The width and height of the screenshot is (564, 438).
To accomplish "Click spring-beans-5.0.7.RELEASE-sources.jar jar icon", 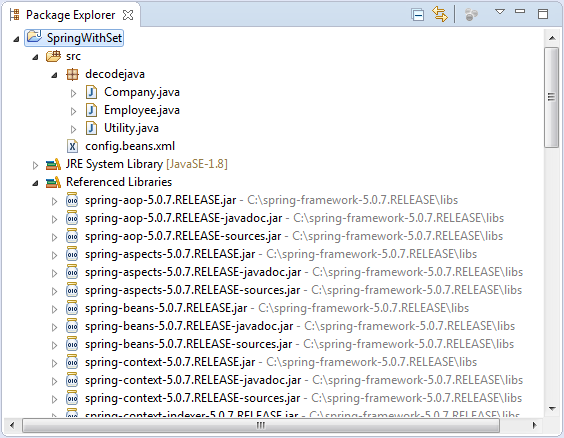I will coord(72,344).
